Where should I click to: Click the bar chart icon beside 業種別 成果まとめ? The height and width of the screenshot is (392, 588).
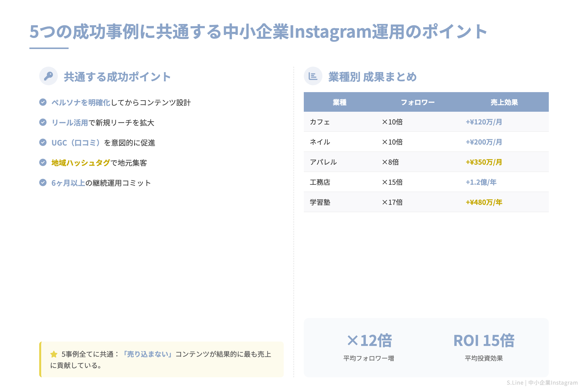[x=314, y=76]
